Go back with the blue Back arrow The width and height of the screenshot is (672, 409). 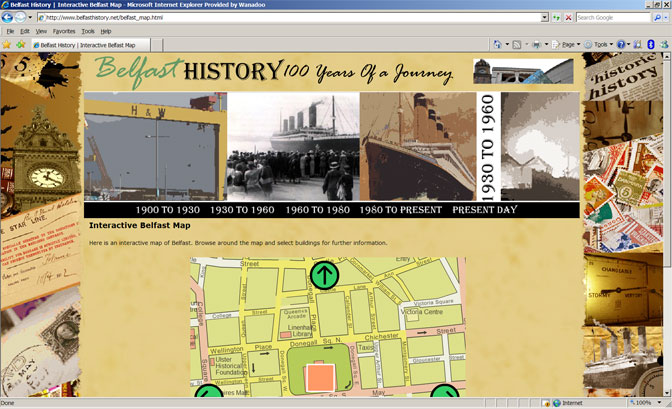[x=7, y=18]
